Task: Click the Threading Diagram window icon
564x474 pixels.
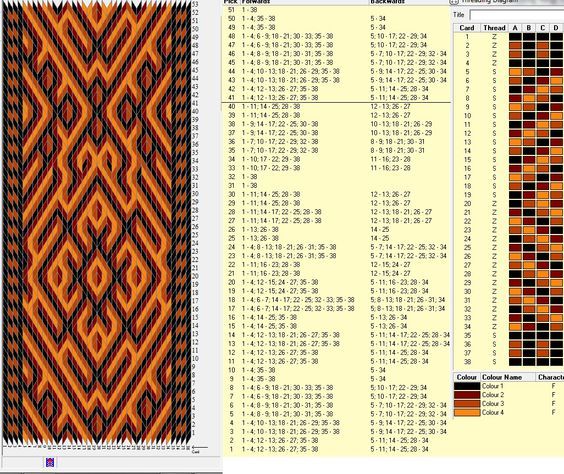Action: [x=455, y=1]
